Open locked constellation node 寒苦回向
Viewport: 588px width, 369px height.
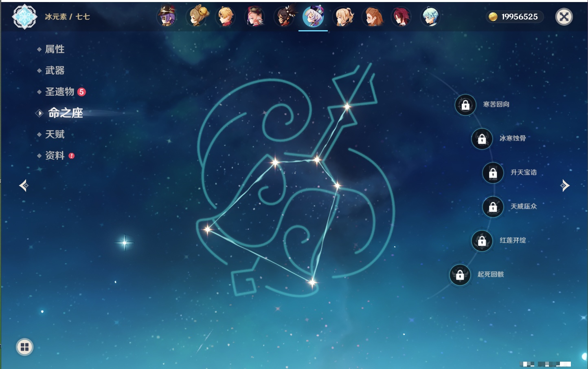click(465, 105)
